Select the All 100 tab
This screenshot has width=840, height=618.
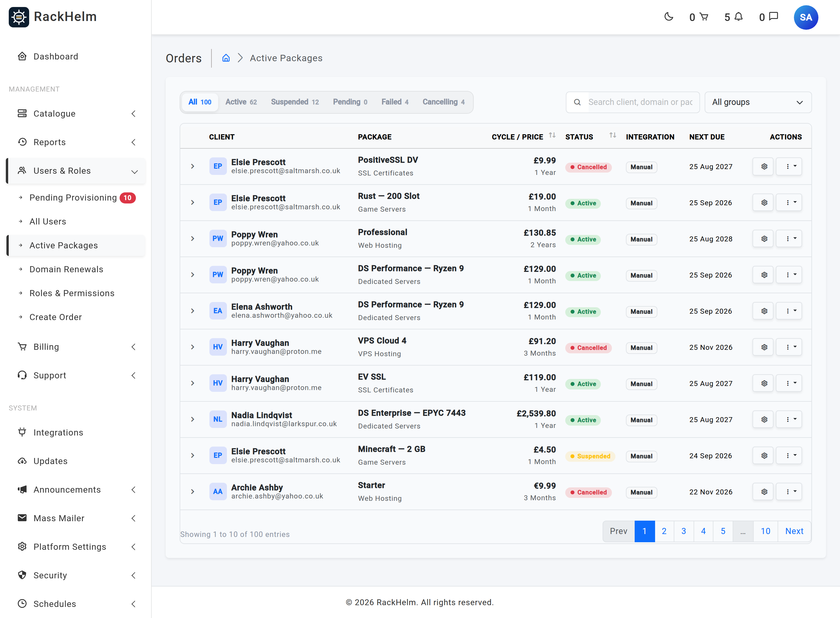(x=199, y=102)
